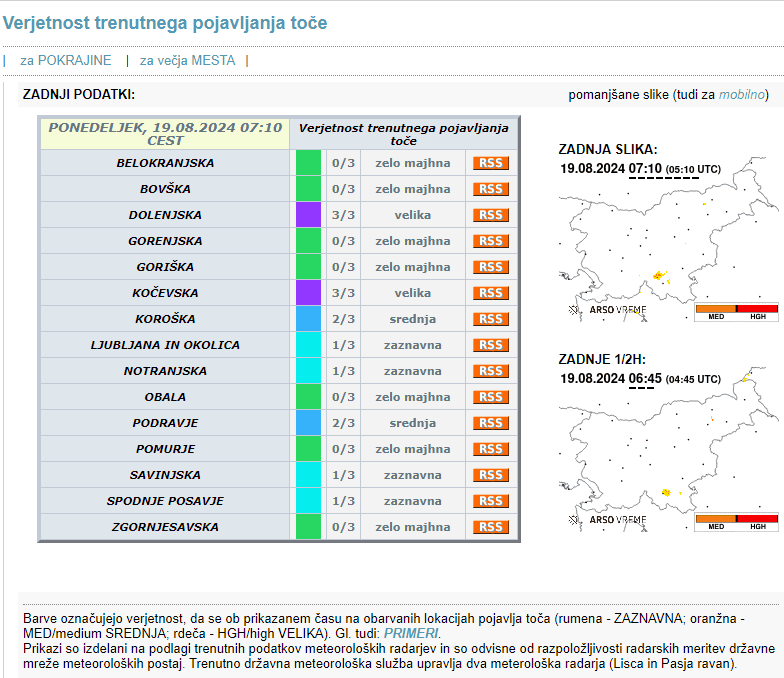Screen dimensions: 784x678
Task: Open the Dolenjska RSS feed icon
Action: pos(491,215)
